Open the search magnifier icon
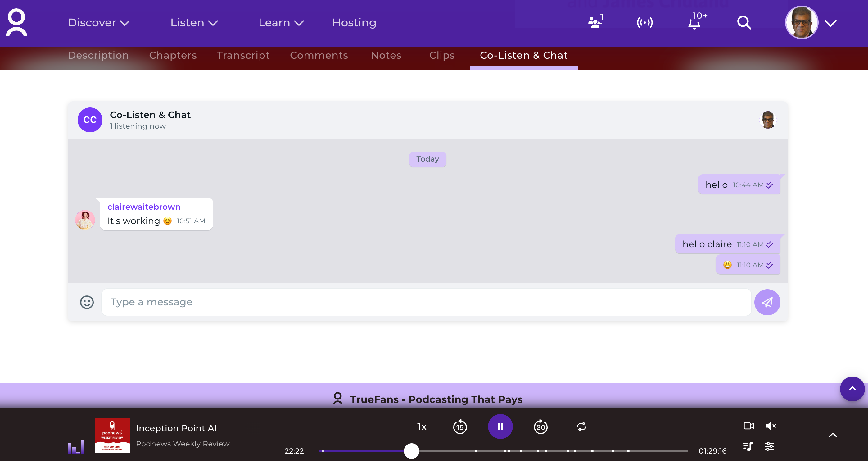The height and width of the screenshot is (461, 868). click(744, 23)
